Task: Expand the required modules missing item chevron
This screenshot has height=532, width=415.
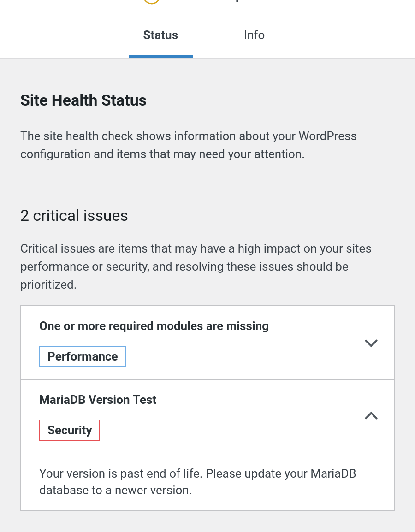Action: coord(371,343)
